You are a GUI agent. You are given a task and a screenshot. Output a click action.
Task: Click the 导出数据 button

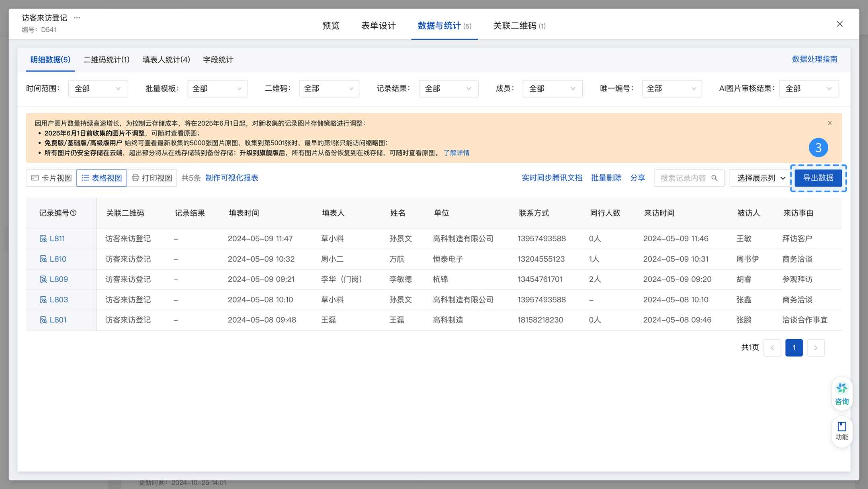click(x=818, y=178)
